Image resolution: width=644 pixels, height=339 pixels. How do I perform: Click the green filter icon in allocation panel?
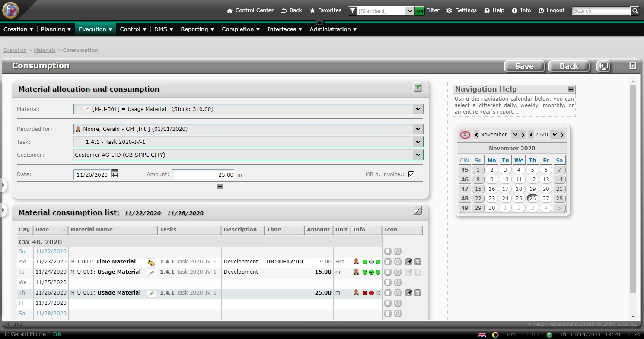(418, 88)
